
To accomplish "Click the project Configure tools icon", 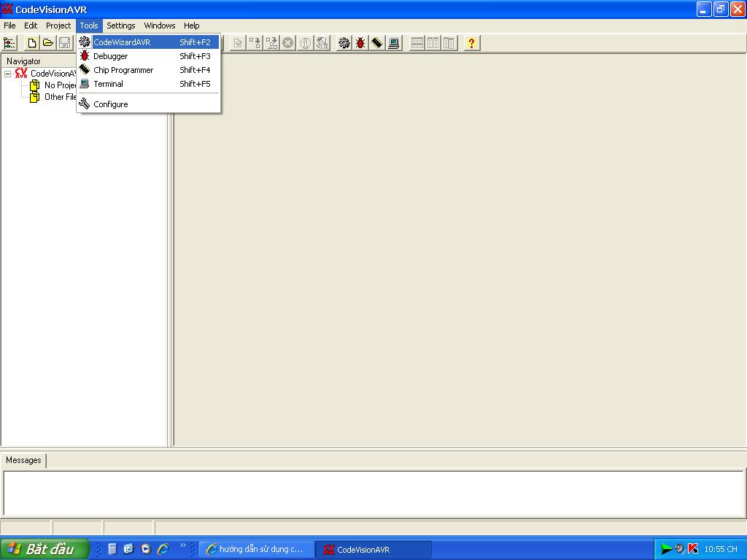I will (x=322, y=43).
